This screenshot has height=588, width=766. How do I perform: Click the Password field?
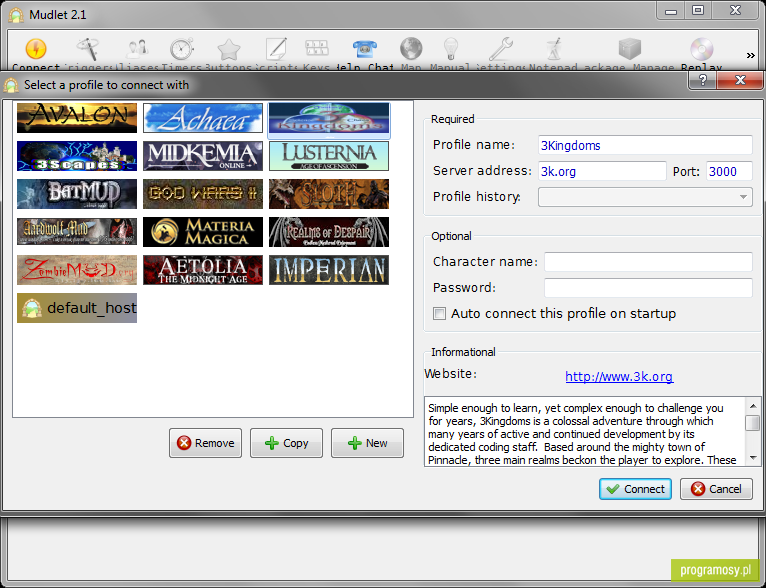pos(648,288)
